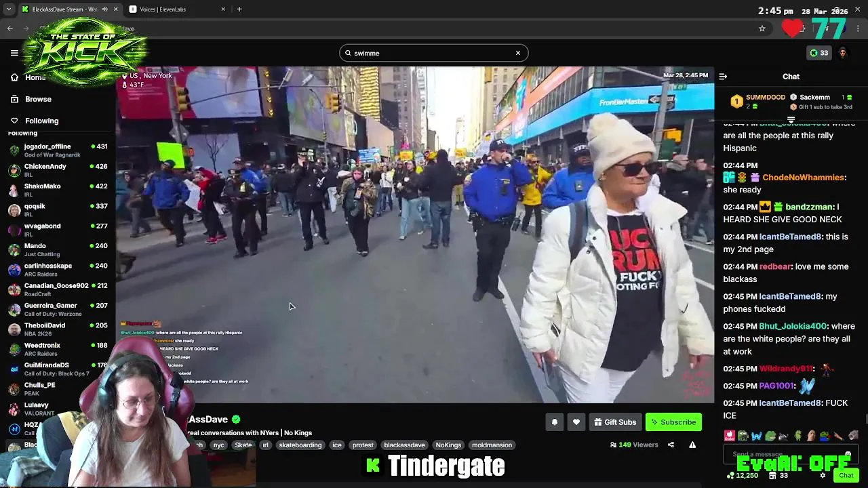Select the protest stream tag
Image resolution: width=868 pixels, height=488 pixels.
click(x=363, y=445)
